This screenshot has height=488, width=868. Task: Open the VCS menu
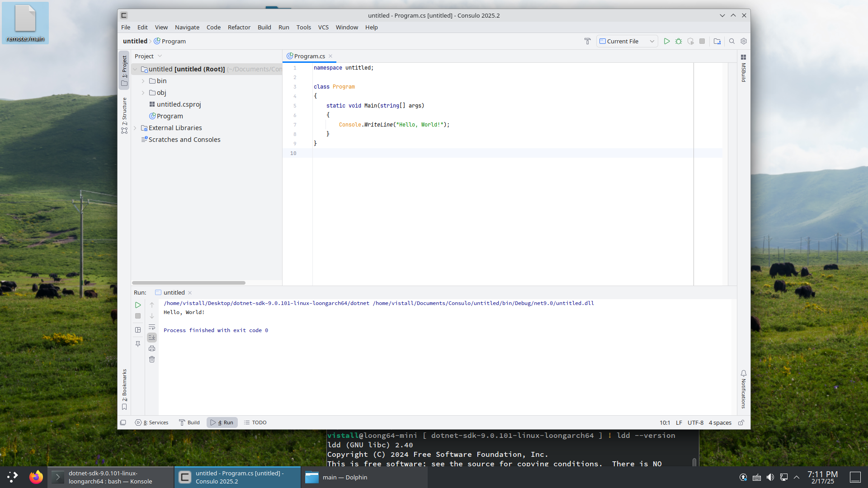[323, 27]
